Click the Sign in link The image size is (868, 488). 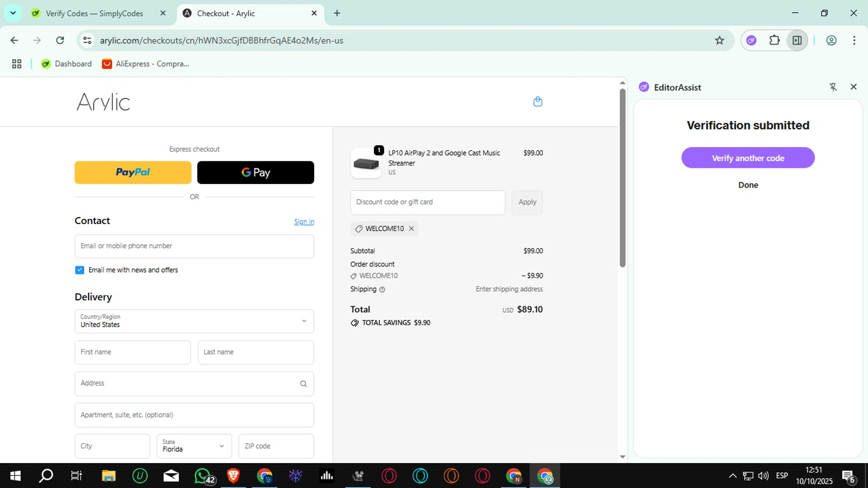[x=304, y=222]
